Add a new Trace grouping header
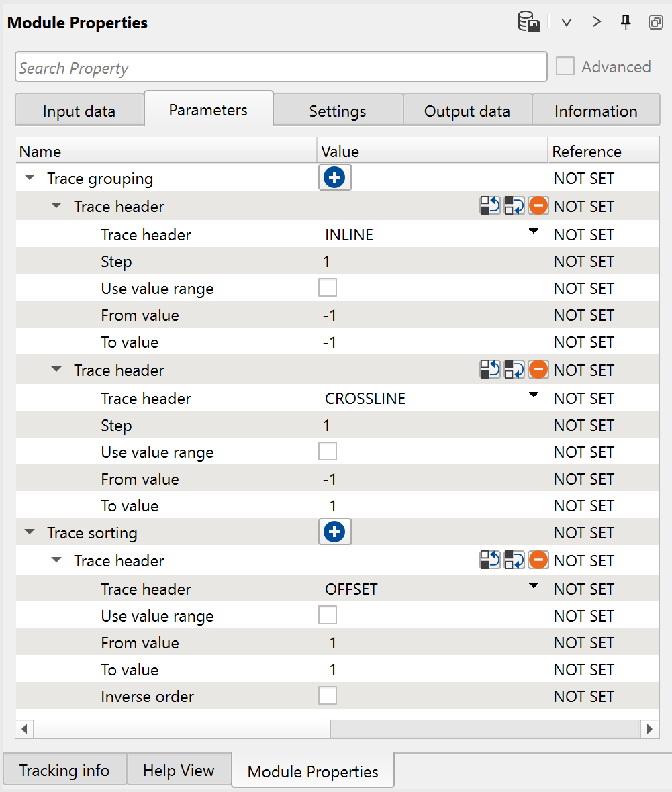 (334, 178)
